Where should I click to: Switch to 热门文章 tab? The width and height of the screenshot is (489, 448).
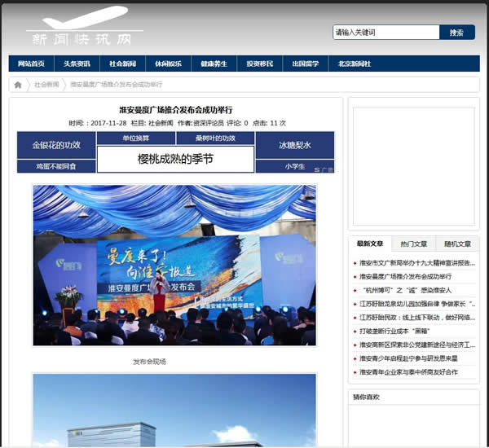point(413,244)
